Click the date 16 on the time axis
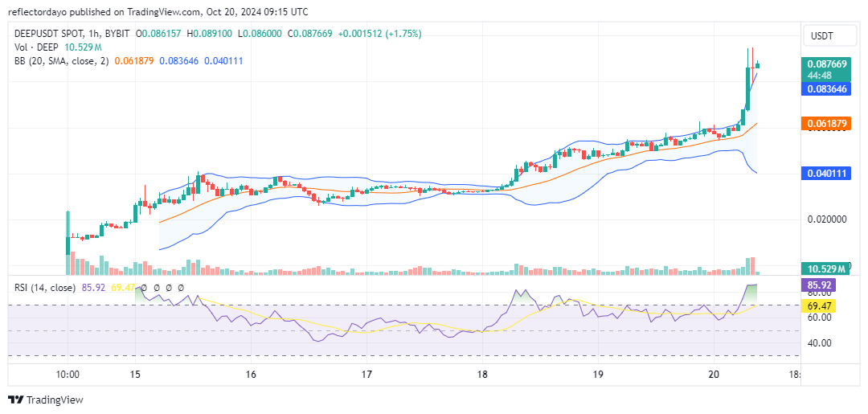The image size is (868, 414). coord(251,374)
